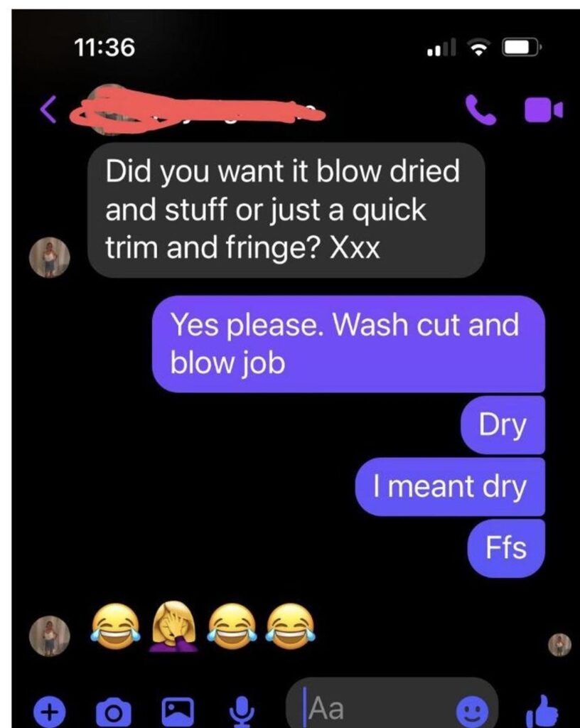This screenshot has height=728, width=580.
Task: Select the 'Yes please. Wash cut' message
Action: click(348, 344)
